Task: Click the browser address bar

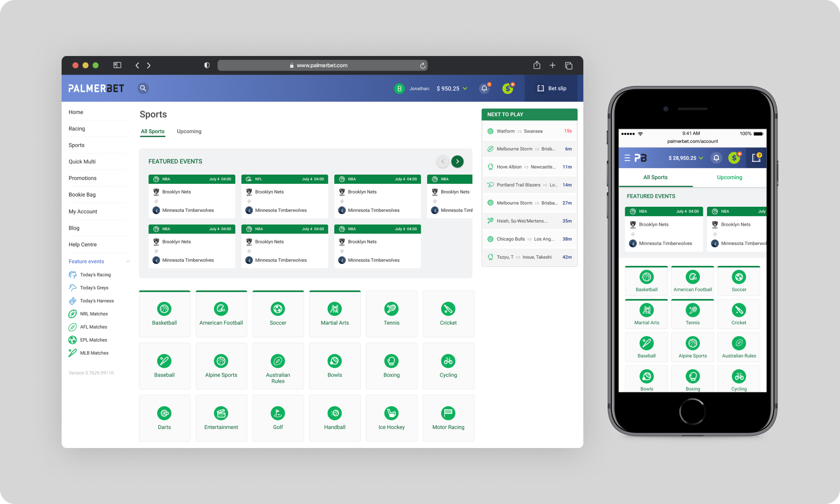Action: (x=322, y=65)
